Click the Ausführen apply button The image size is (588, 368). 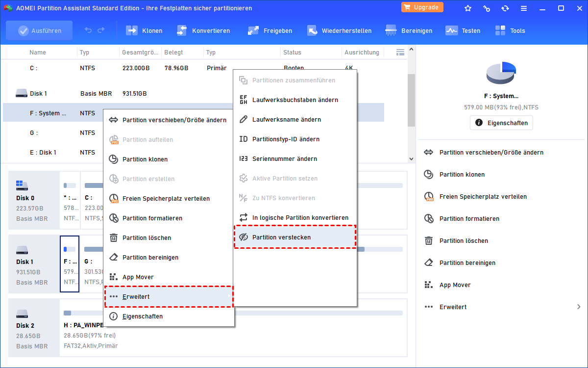[39, 30]
